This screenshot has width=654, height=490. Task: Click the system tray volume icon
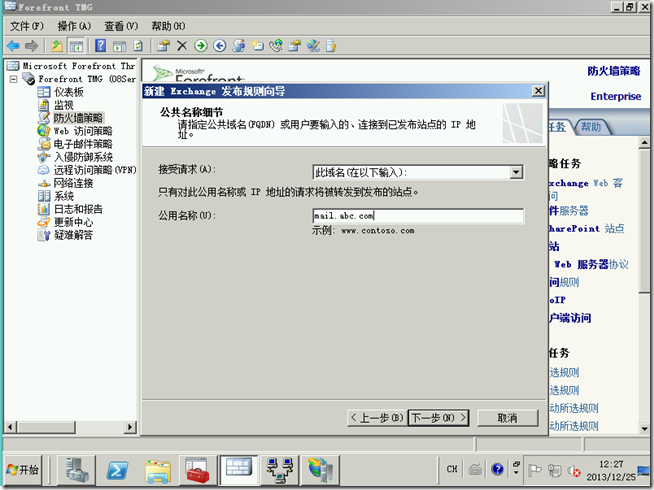point(575,471)
